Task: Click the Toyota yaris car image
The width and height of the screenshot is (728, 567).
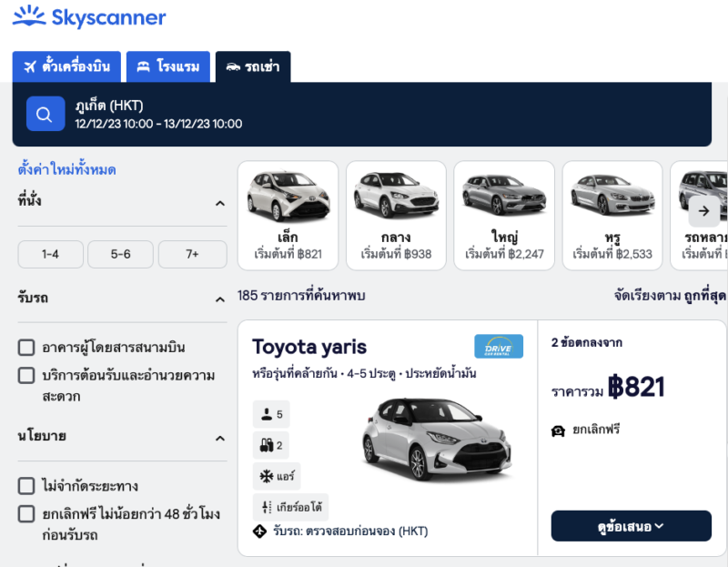Action: tap(437, 440)
